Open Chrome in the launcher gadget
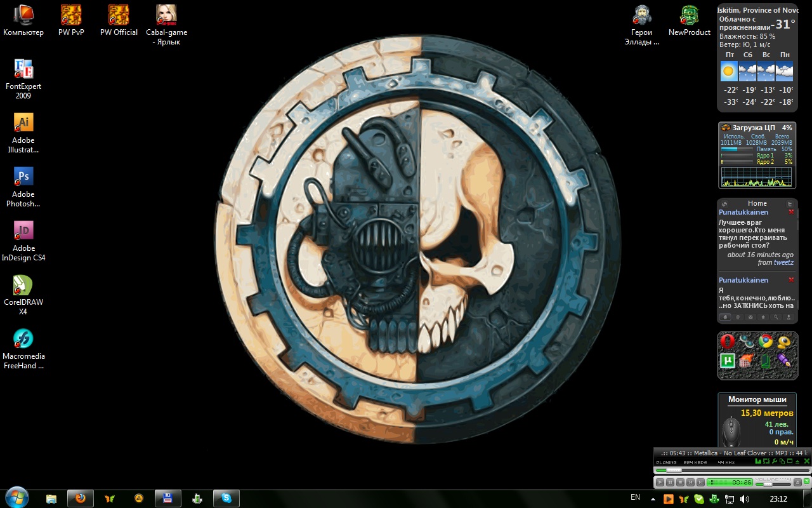Image resolution: width=812 pixels, height=508 pixels. (x=766, y=342)
